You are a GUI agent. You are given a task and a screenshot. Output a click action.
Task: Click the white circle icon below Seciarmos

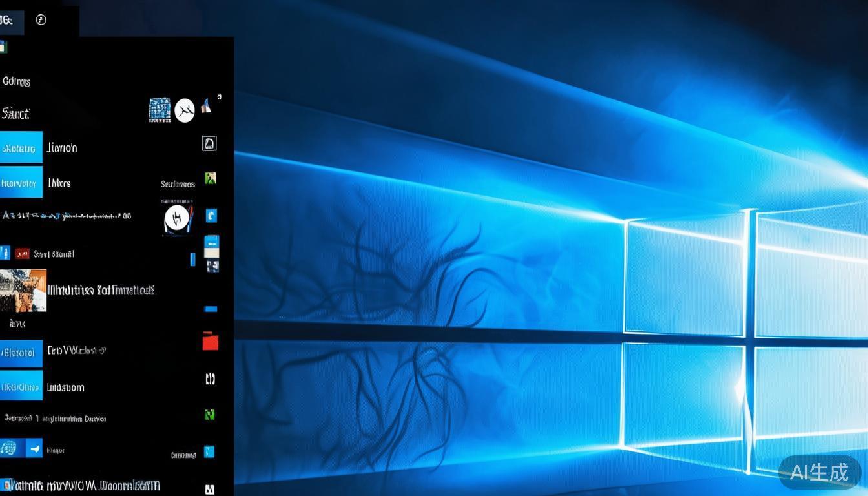tap(176, 218)
